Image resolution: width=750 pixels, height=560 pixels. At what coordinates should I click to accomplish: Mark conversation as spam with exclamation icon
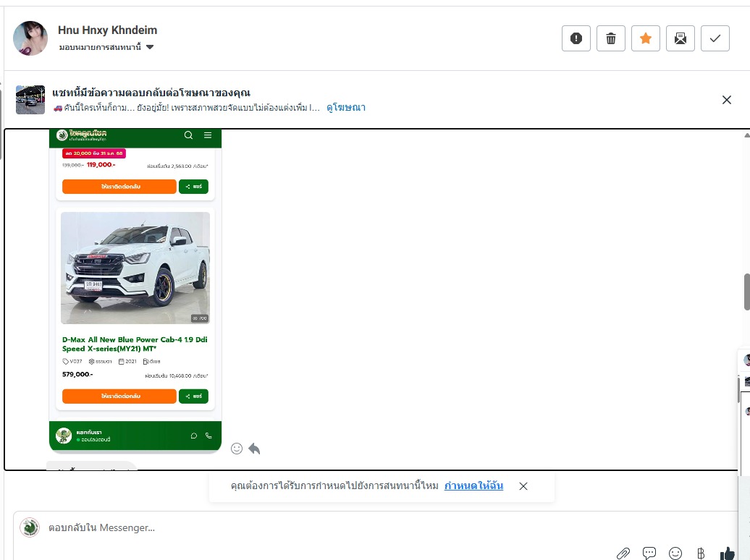(576, 38)
